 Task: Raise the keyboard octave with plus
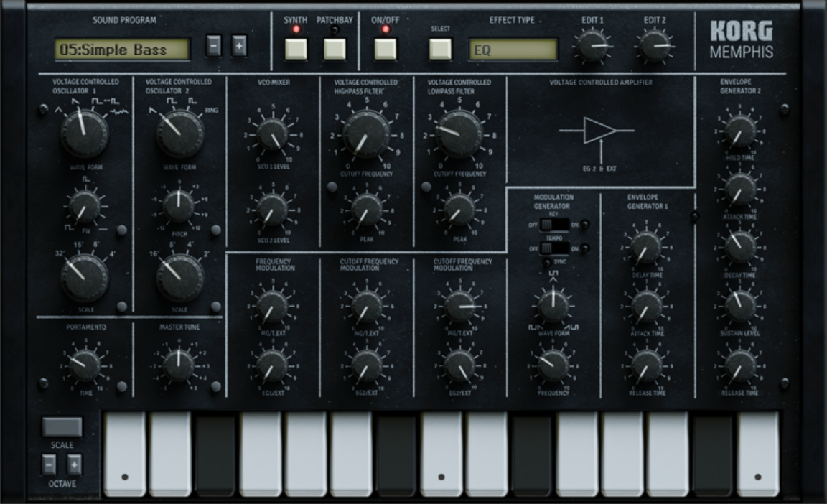pyautogui.click(x=75, y=465)
